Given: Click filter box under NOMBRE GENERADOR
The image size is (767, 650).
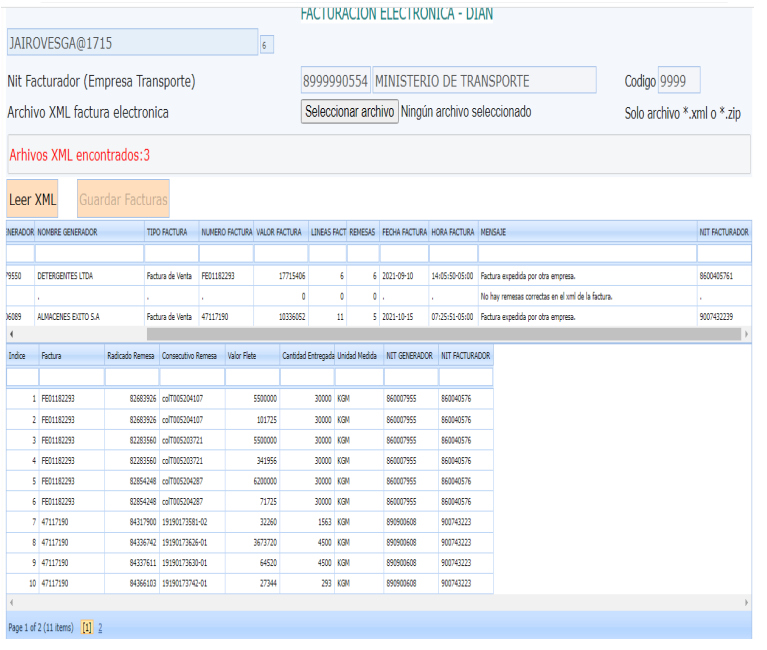Looking at the screenshot, I should 90,253.
